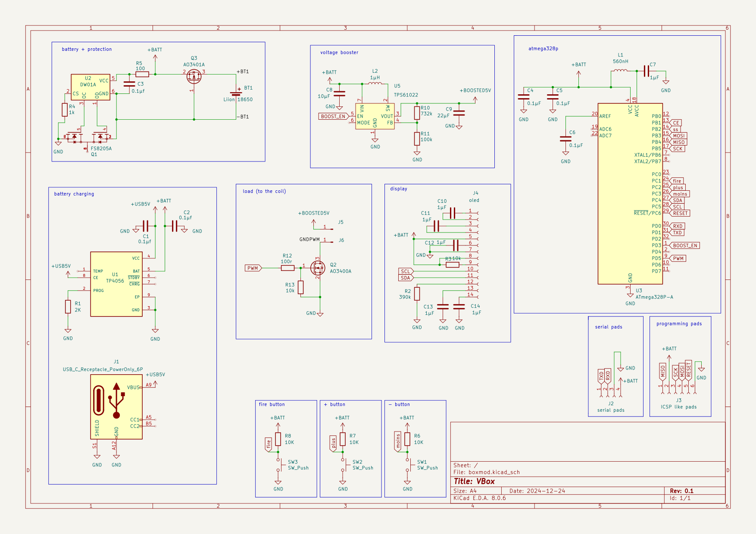The width and height of the screenshot is (756, 534).
Task: Click 'atmega328p' block title
Action: coord(543,49)
